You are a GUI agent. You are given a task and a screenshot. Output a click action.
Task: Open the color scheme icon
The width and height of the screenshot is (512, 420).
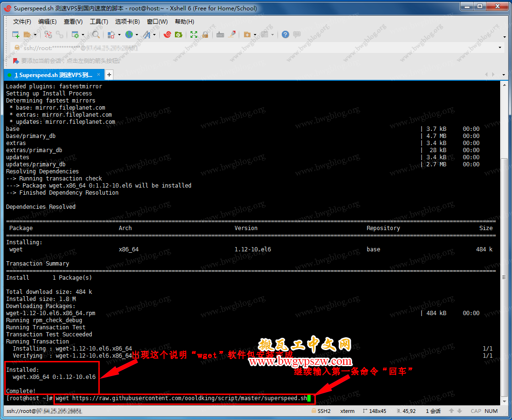(x=112, y=34)
